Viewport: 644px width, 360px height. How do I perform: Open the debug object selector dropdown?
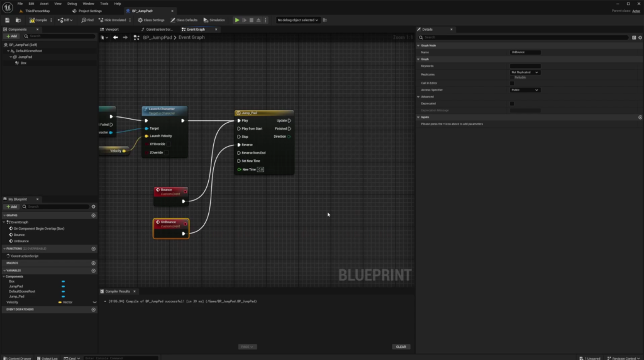[297, 20]
